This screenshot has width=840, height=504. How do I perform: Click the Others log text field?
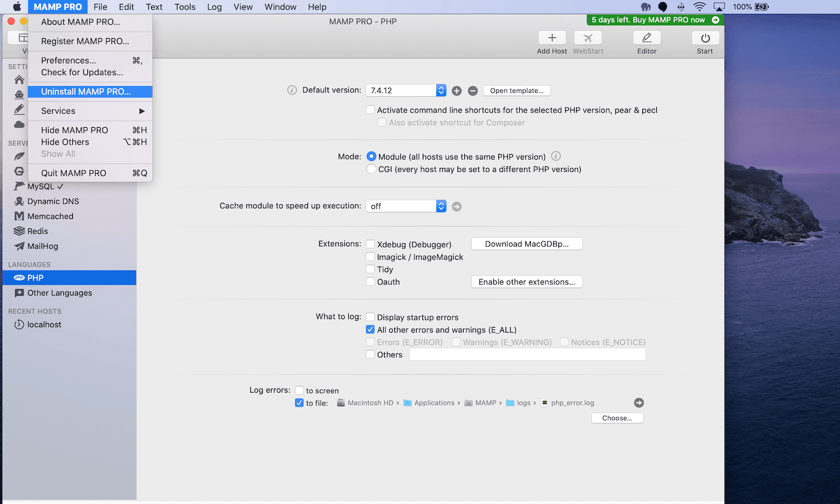click(527, 354)
